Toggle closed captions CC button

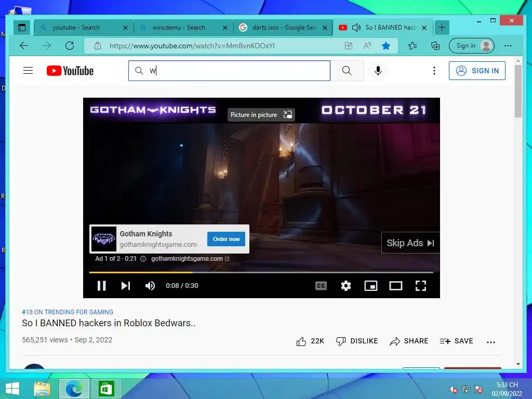click(x=321, y=286)
